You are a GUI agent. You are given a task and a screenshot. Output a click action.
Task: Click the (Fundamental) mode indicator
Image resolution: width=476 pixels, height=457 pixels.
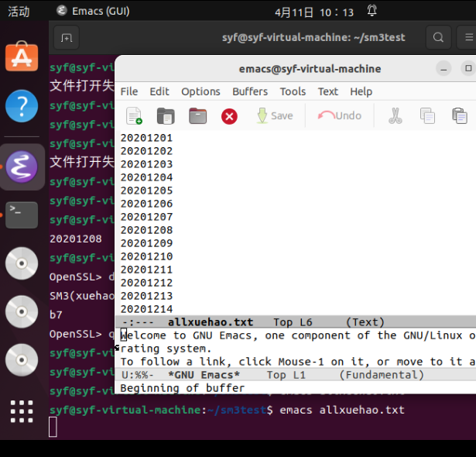point(382,375)
